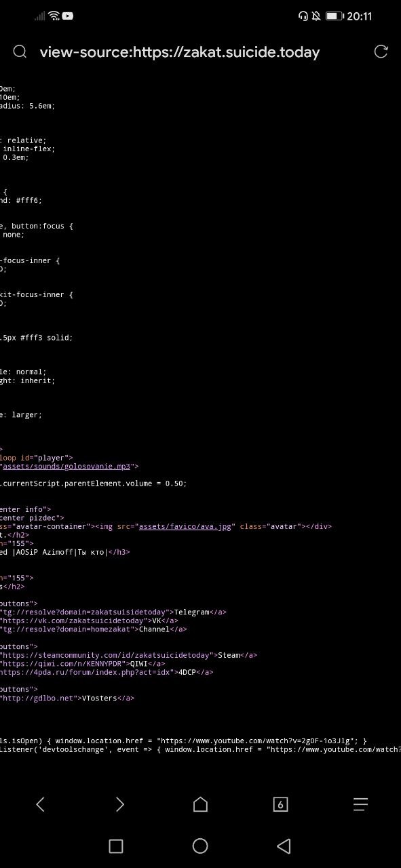Viewport: 401px width, 868px height.
Task: Go back with the browser back arrow
Action: 40,804
